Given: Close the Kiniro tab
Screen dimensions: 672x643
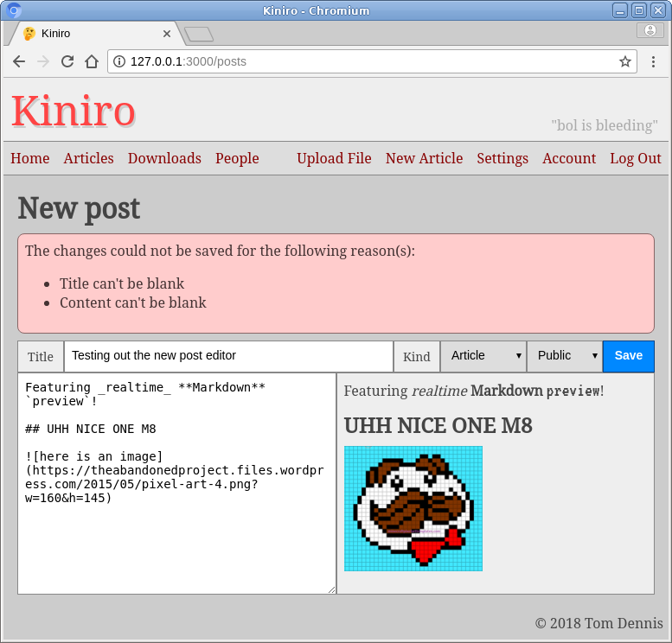Looking at the screenshot, I should tap(167, 34).
